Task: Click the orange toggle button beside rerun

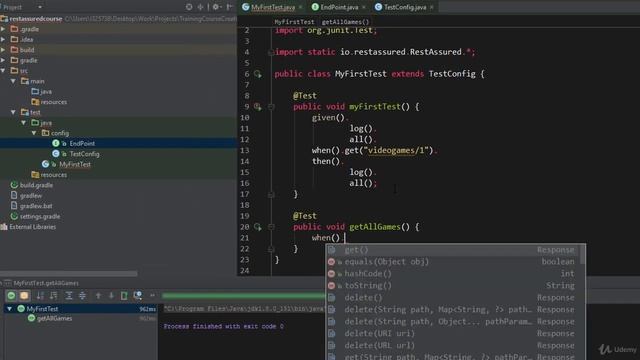Action: [x=24, y=296]
